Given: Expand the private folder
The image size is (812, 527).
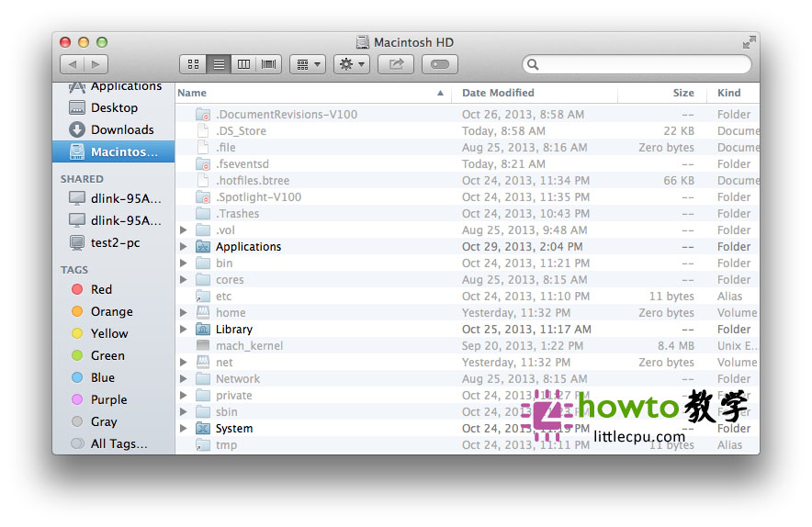Looking at the screenshot, I should [184, 395].
